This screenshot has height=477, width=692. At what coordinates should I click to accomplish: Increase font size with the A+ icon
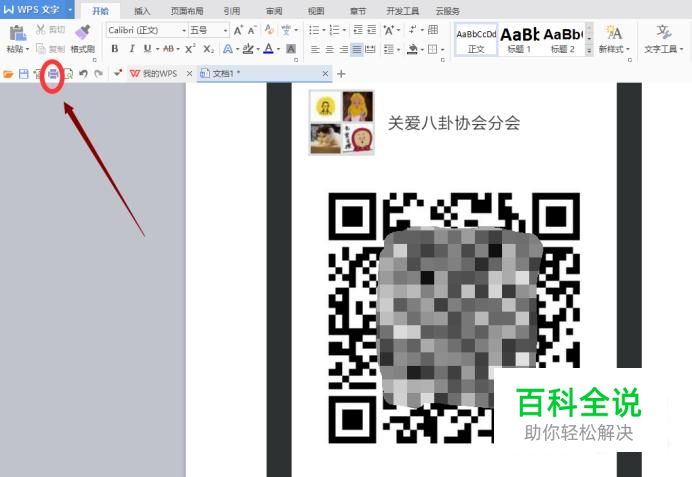click(238, 30)
